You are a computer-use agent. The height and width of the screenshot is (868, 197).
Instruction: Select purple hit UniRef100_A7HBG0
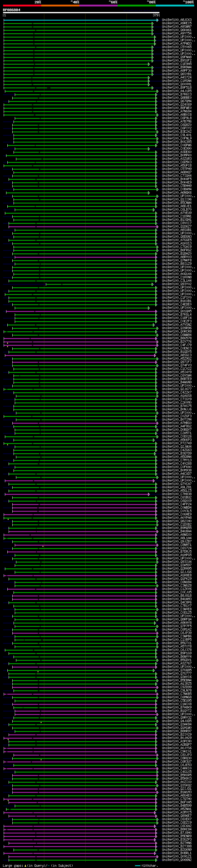177,423
